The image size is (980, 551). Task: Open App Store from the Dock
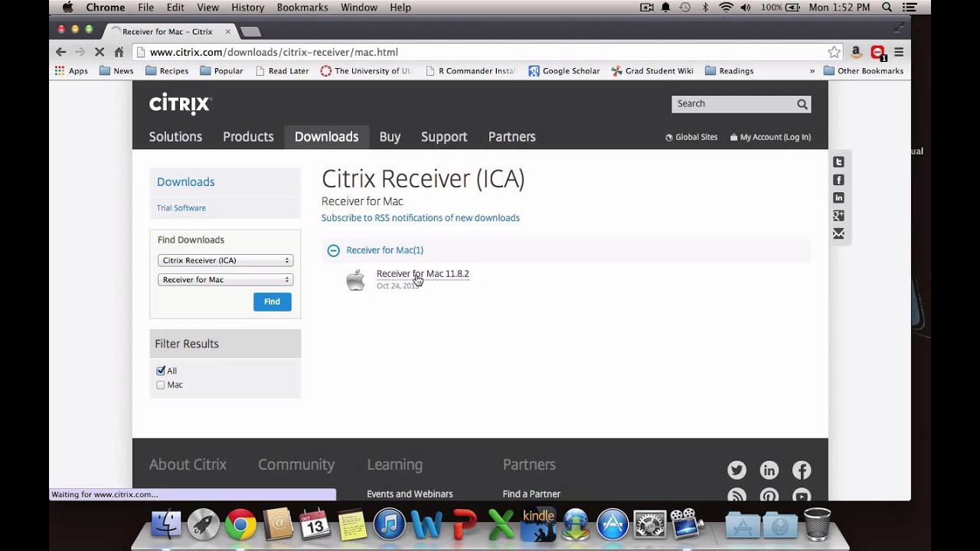point(612,525)
